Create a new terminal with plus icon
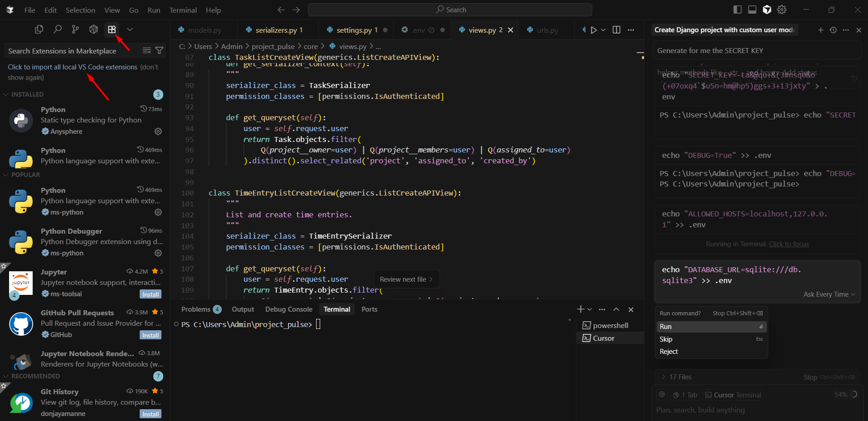The width and height of the screenshot is (868, 421). coord(580,309)
